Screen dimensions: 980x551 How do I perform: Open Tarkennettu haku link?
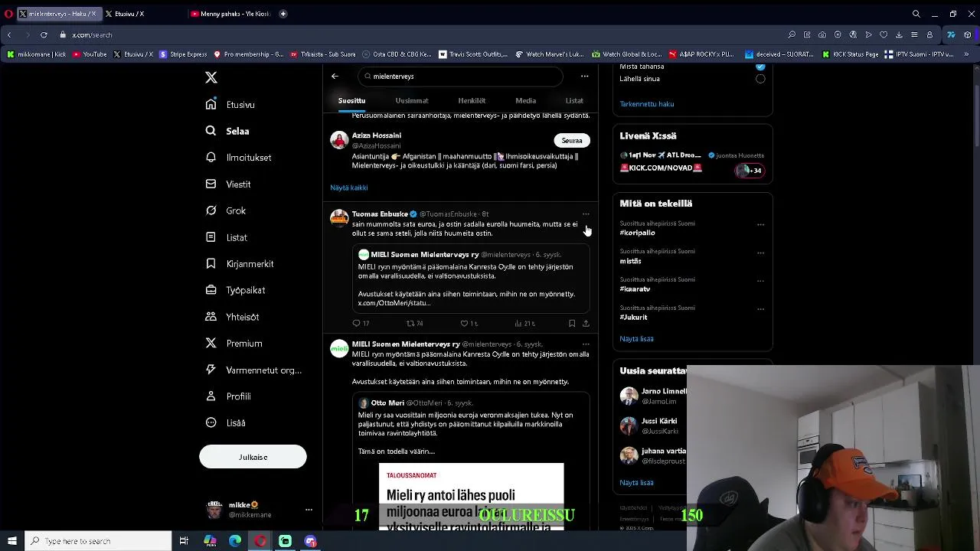647,104
